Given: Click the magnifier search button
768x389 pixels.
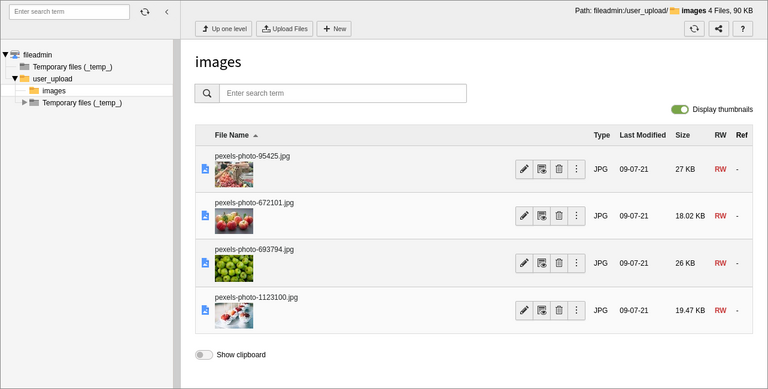Looking at the screenshot, I should [207, 93].
